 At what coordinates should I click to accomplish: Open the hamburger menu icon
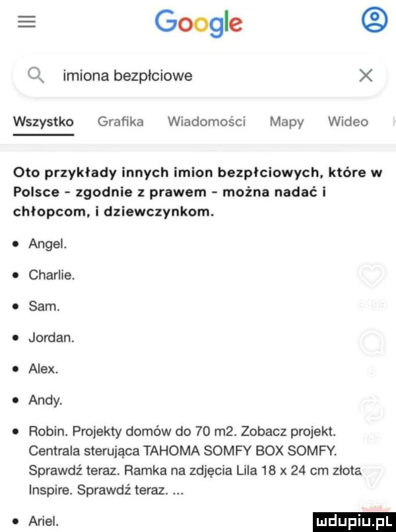point(26,22)
